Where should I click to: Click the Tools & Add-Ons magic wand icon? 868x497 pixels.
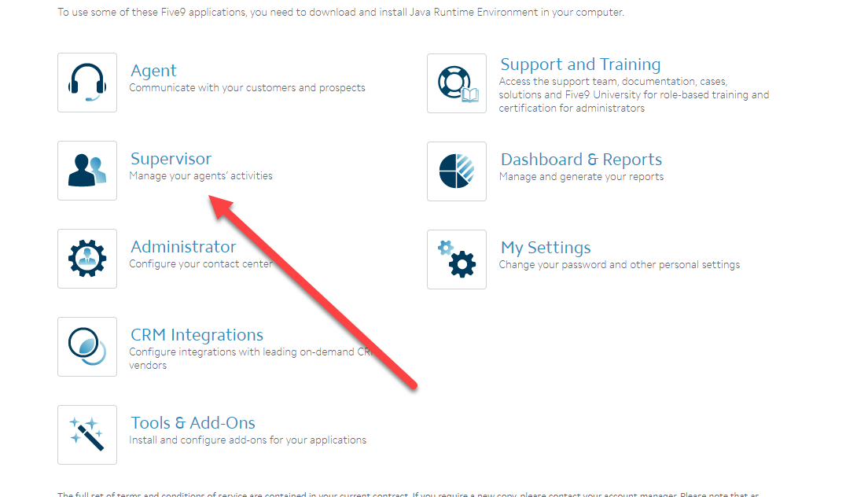87,435
